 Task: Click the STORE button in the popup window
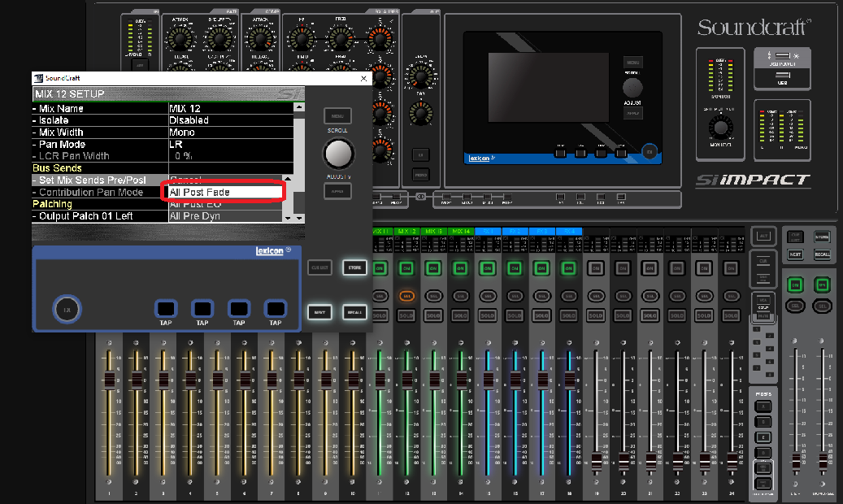point(354,267)
